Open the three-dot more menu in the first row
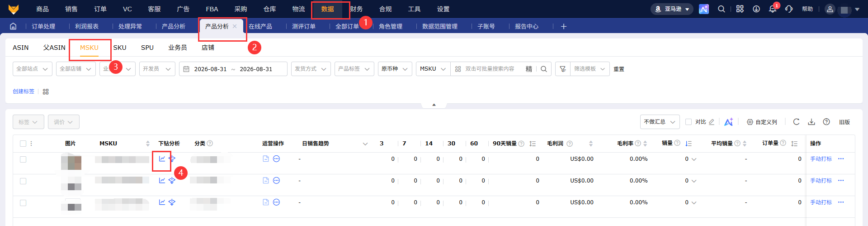This screenshot has height=226, width=868. [841, 159]
